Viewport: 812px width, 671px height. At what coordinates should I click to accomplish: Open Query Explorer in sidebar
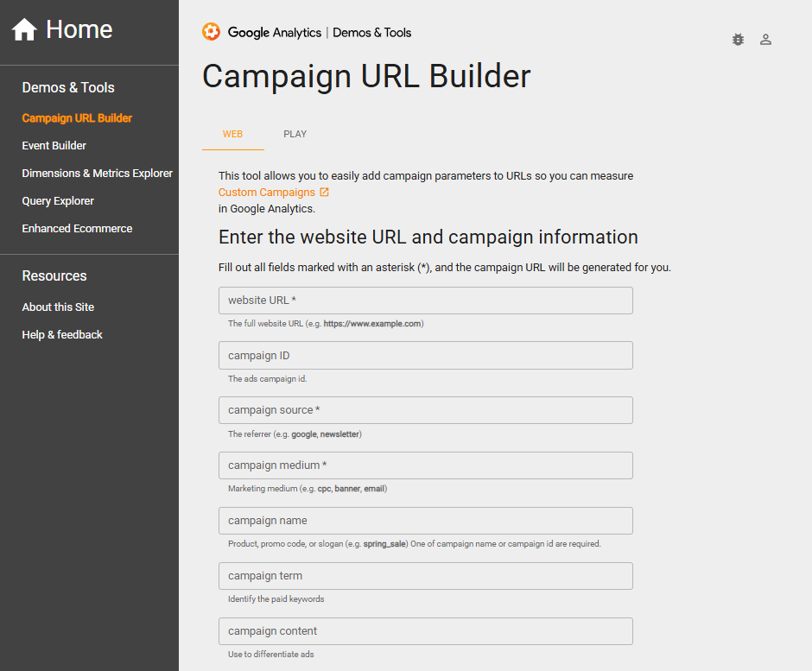coord(58,201)
